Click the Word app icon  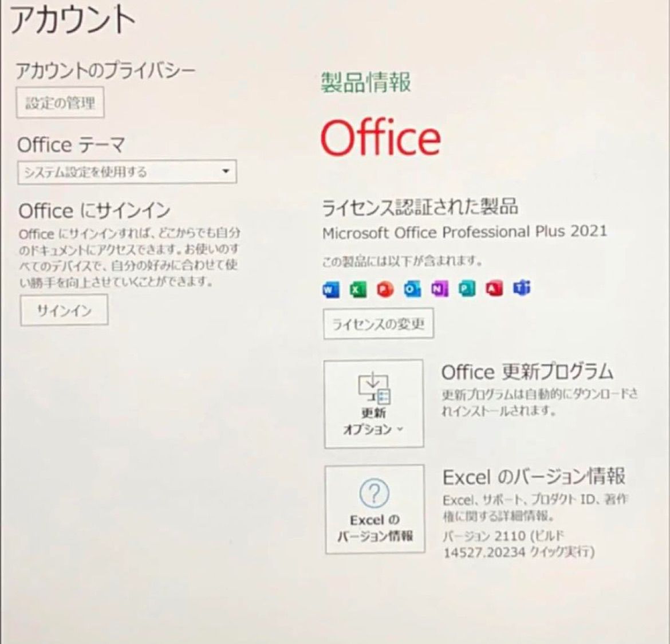coord(330,290)
